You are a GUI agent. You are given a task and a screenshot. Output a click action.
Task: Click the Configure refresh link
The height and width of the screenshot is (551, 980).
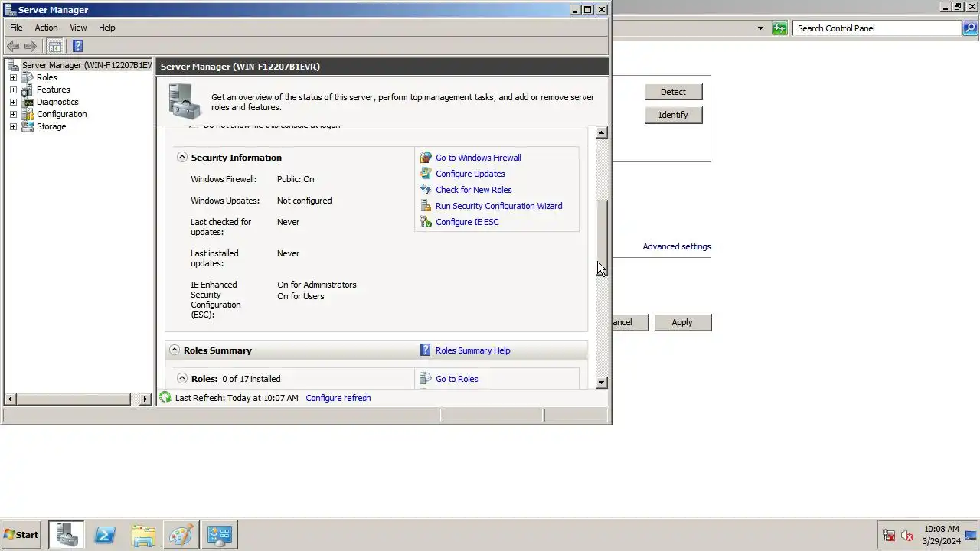tap(338, 398)
